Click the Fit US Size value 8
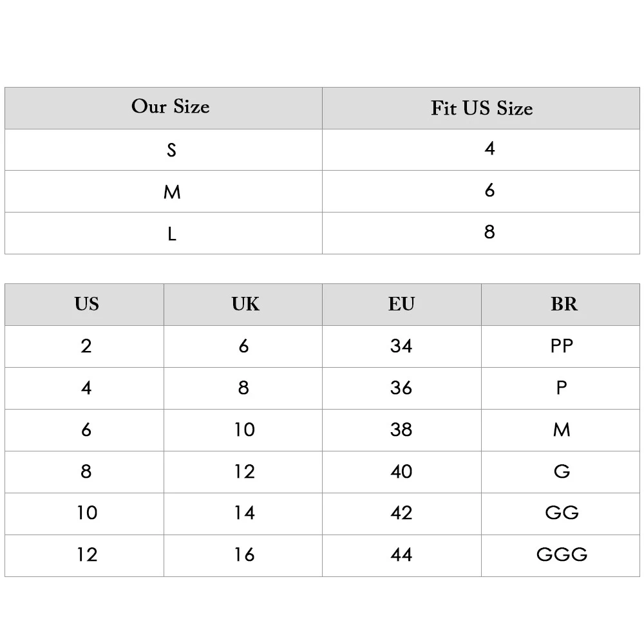The height and width of the screenshot is (644, 644). (489, 232)
